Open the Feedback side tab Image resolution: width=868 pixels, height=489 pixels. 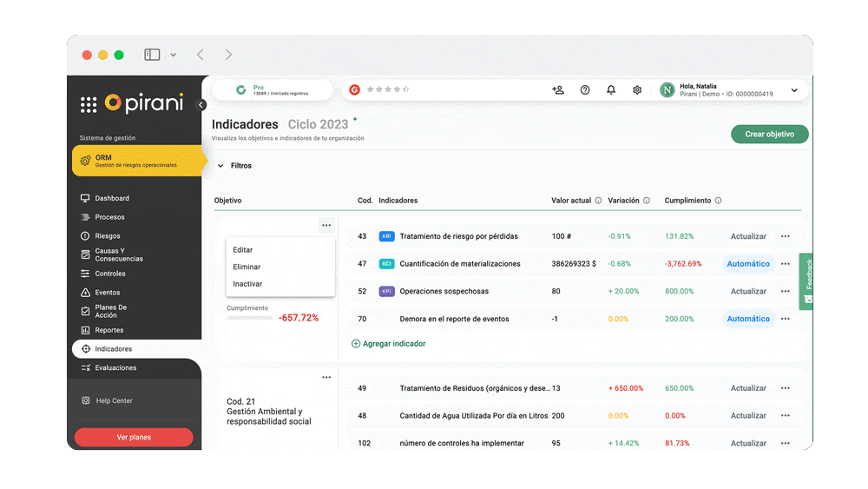[x=806, y=281]
